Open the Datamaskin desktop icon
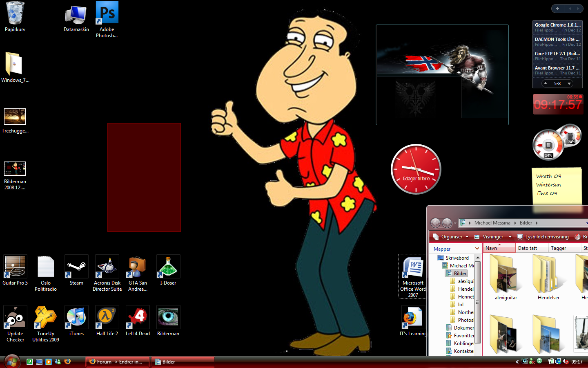This screenshot has height=368, width=588. point(76,18)
